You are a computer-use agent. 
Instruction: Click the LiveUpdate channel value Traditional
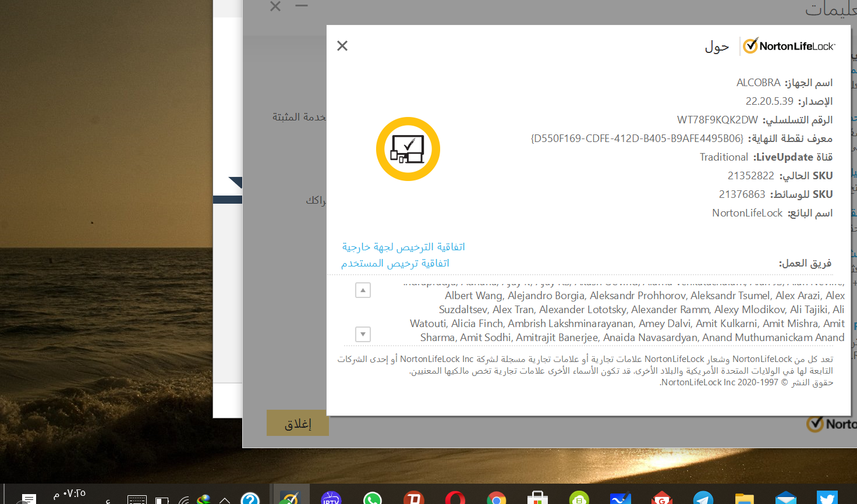click(x=724, y=157)
